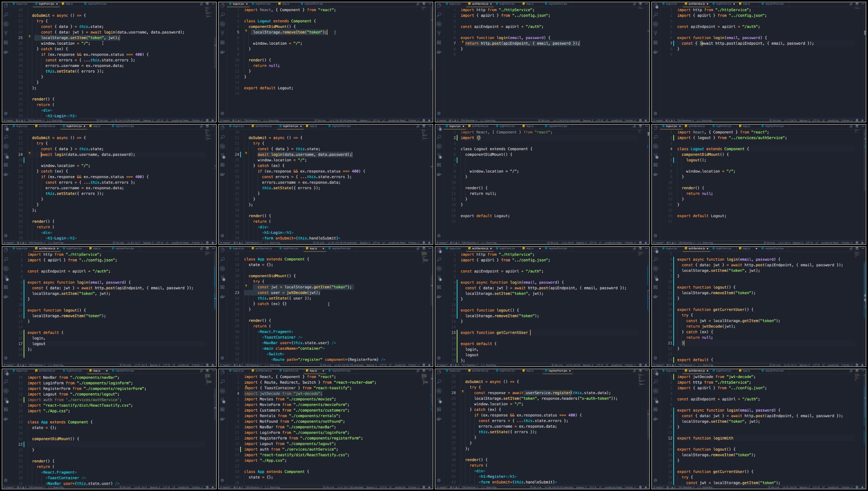This screenshot has width=868, height=491.
Task: Click the 'import {}' line with empty braces
Action: coord(470,138)
